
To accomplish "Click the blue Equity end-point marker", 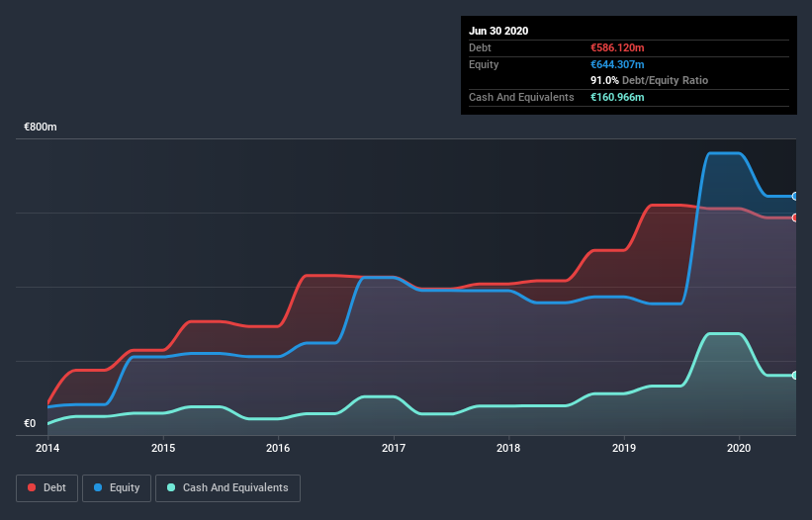I will coord(795,196).
